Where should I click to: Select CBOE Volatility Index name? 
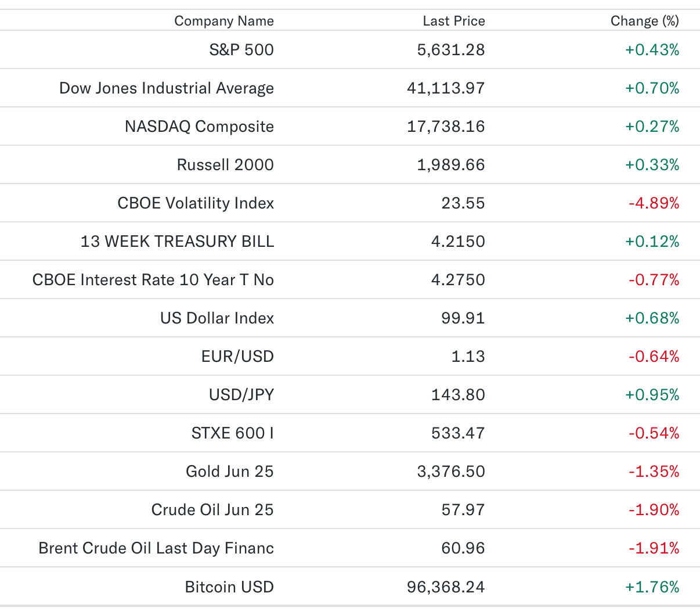(x=196, y=203)
